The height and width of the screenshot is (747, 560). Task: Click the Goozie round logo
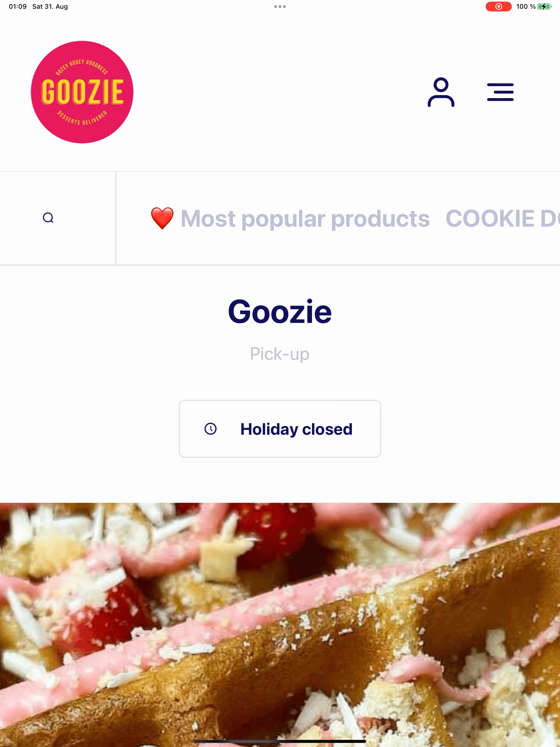[x=82, y=92]
